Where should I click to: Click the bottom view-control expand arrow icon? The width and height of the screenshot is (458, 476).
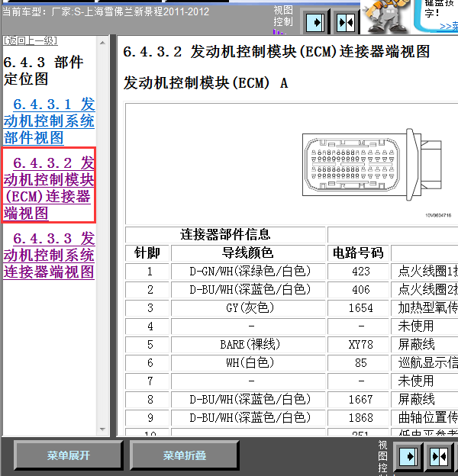point(409,456)
